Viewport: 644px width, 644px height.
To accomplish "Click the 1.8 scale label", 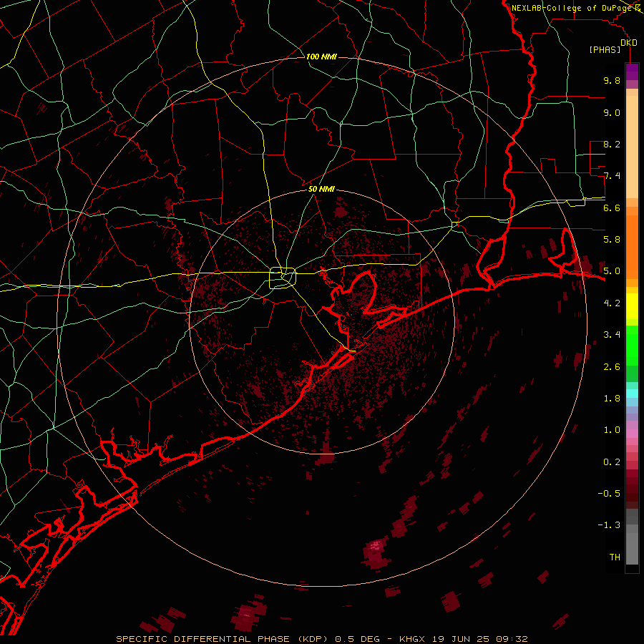I will click(612, 399).
